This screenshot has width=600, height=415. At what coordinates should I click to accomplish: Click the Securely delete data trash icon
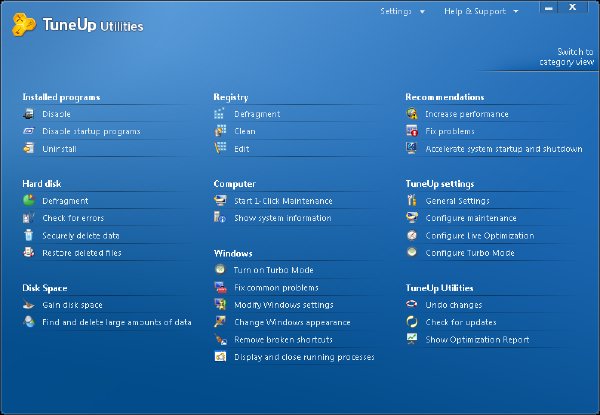pyautogui.click(x=29, y=235)
